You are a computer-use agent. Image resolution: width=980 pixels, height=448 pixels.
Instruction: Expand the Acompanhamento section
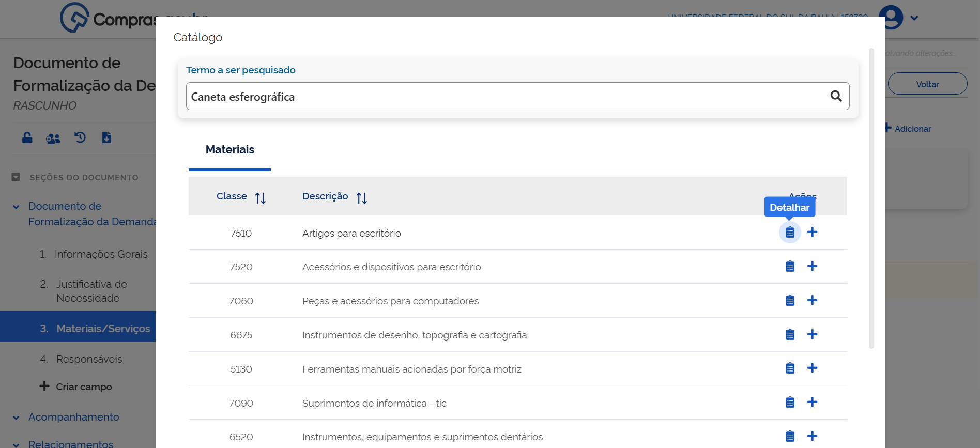click(x=16, y=418)
